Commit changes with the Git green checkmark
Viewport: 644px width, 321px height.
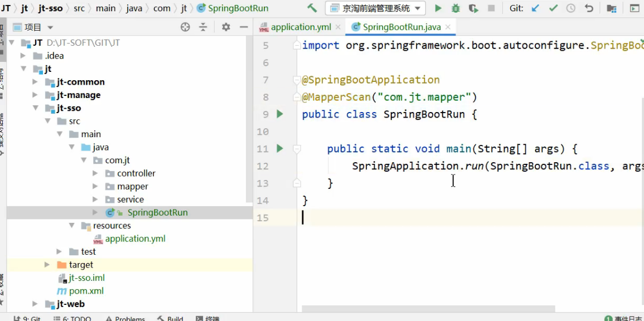(553, 8)
